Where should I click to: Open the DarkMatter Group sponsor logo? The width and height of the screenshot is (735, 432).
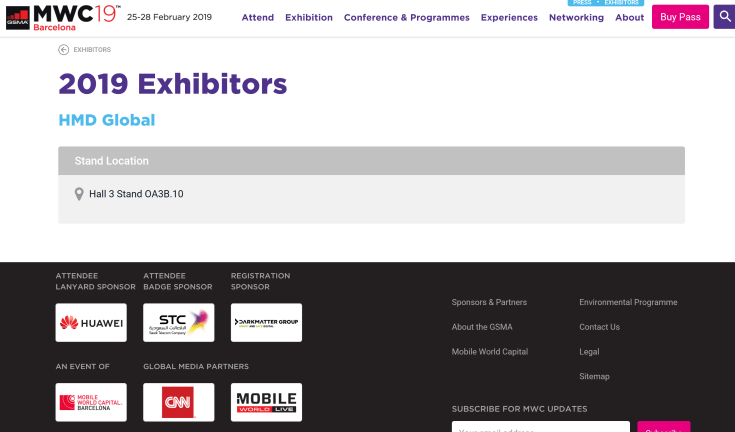click(x=266, y=322)
